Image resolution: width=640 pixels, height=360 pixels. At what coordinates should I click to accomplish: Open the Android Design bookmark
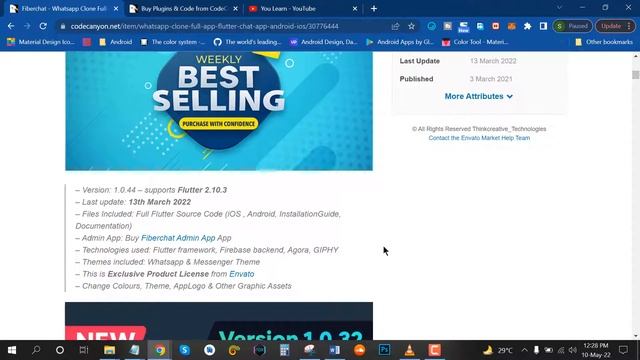coord(324,42)
